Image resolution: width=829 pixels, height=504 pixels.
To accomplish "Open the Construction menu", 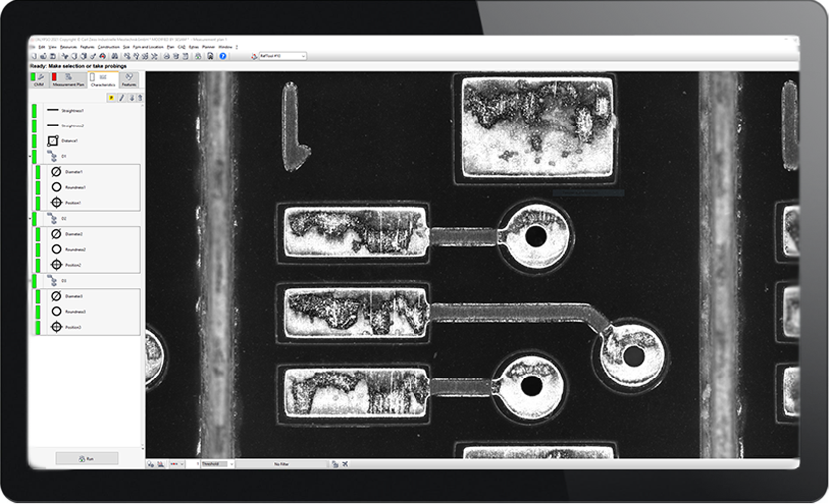I will [x=108, y=47].
